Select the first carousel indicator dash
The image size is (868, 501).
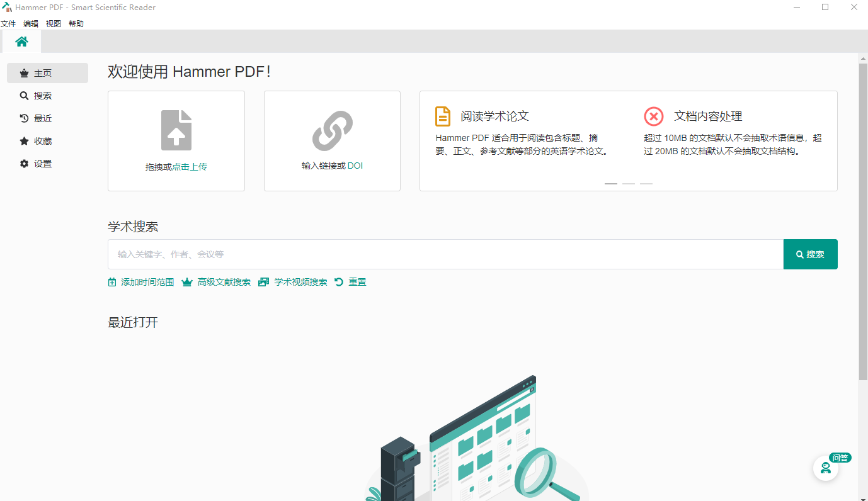611,183
